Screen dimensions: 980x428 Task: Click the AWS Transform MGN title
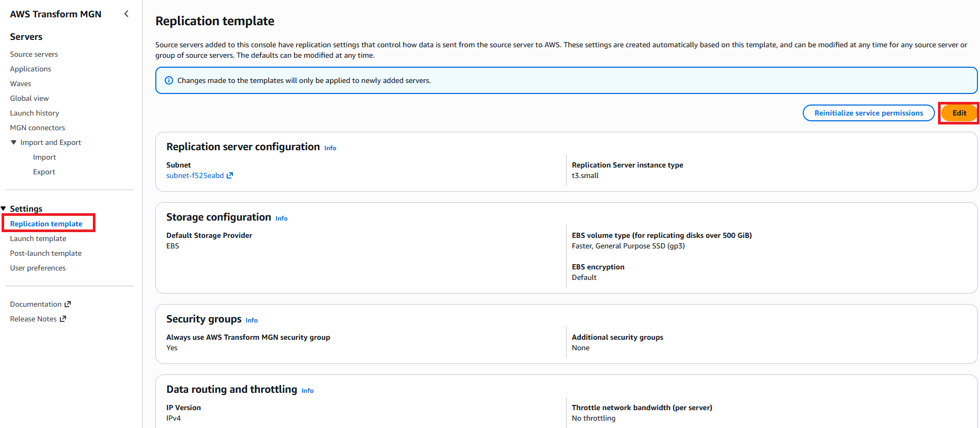pos(56,14)
